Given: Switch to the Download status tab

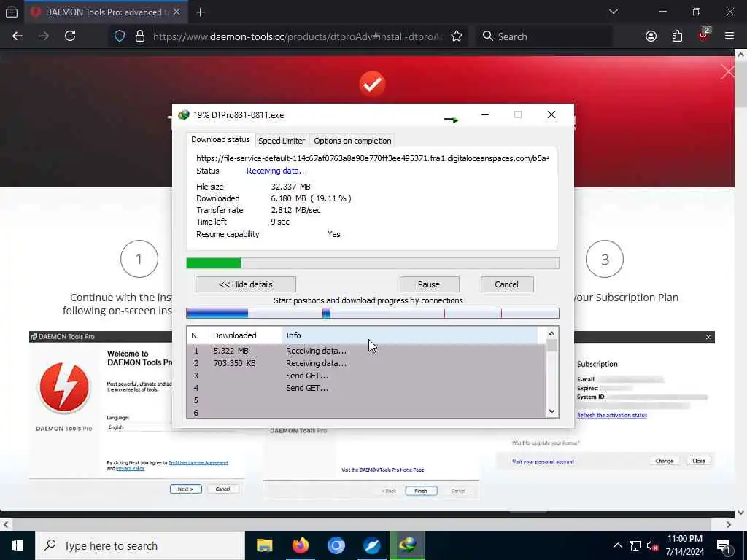Looking at the screenshot, I should pyautogui.click(x=220, y=139).
